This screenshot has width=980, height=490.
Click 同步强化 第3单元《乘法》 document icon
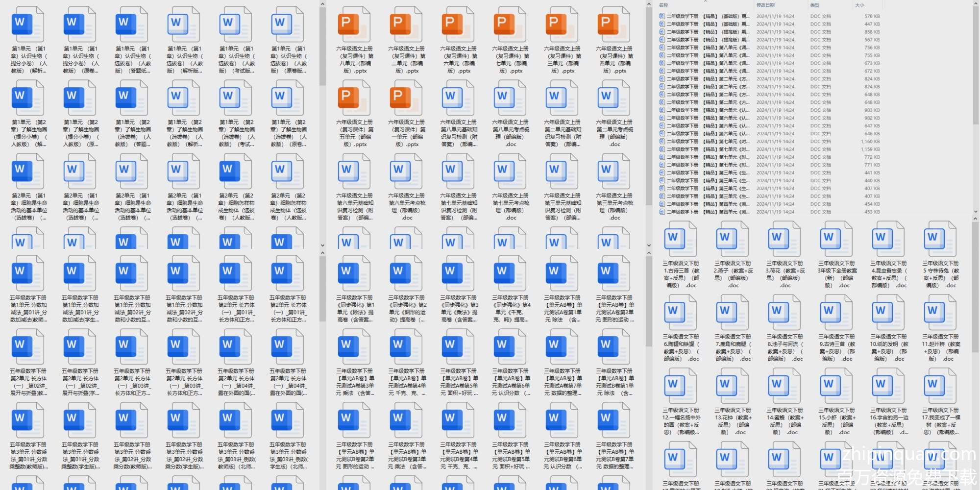[x=458, y=273]
